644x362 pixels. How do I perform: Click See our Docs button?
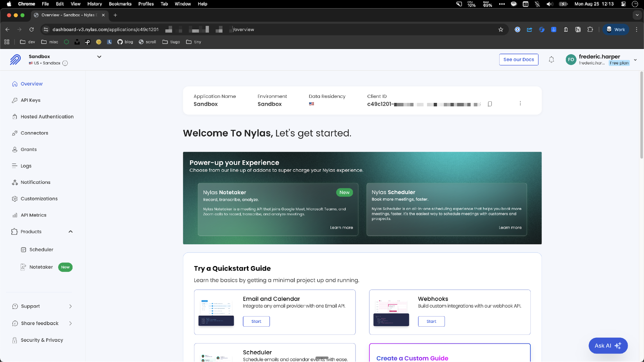tap(518, 60)
